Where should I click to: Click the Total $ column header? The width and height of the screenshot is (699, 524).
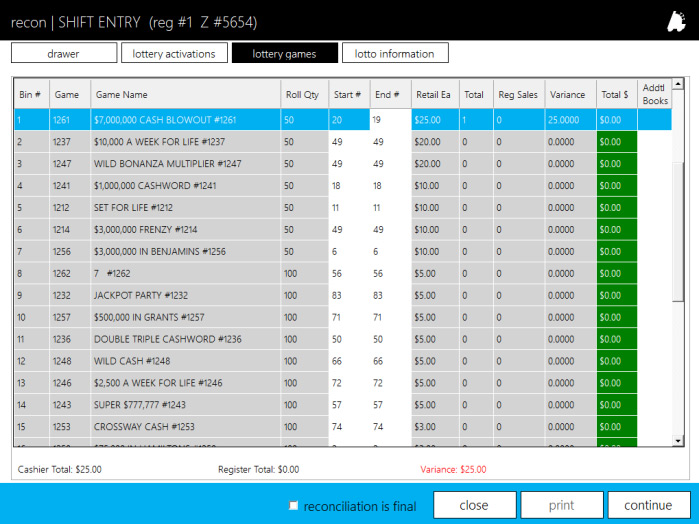tap(617, 94)
